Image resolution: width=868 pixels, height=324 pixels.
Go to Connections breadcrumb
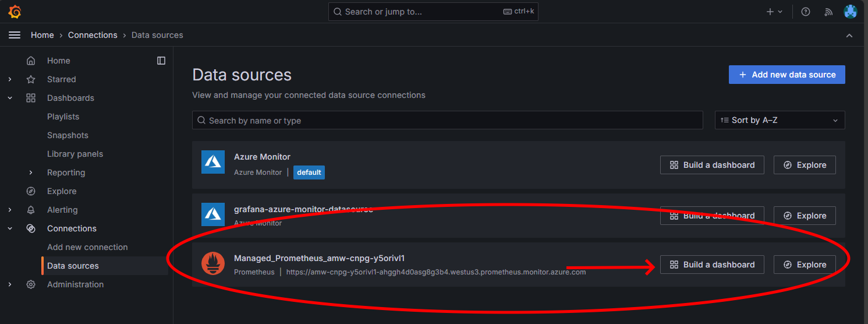[x=93, y=35]
